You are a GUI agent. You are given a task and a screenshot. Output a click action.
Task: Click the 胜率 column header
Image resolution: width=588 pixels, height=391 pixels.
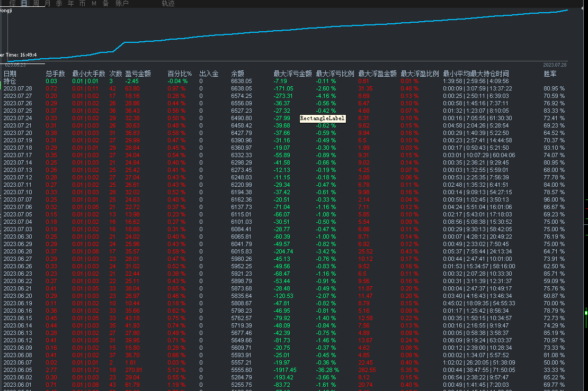[550, 74]
